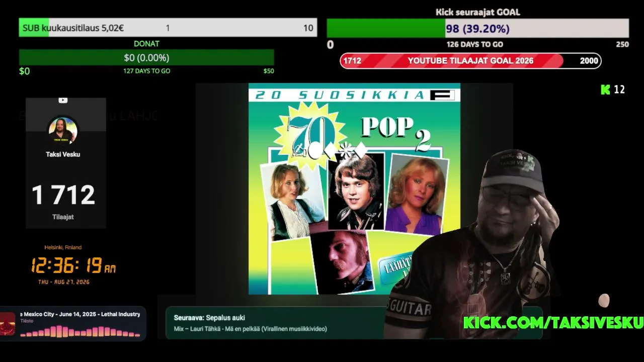
Task: Click the green Kick logo beside viewer count
Action: point(605,89)
